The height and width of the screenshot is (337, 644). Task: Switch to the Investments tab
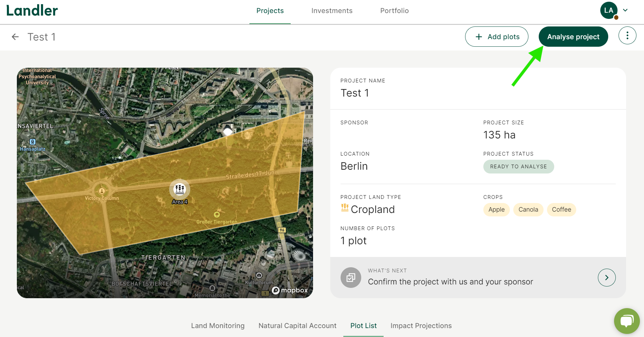pos(332,11)
